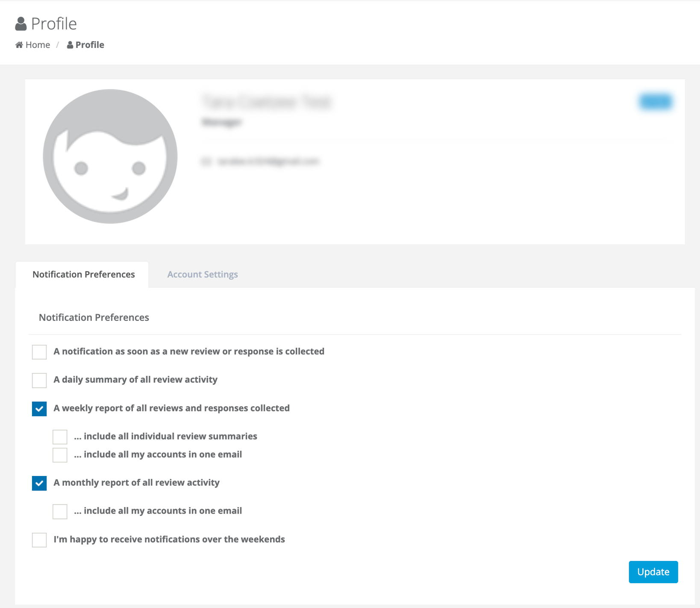Viewport: 700px width, 608px height.
Task: Check the daily summary of review activity
Action: coord(39,380)
